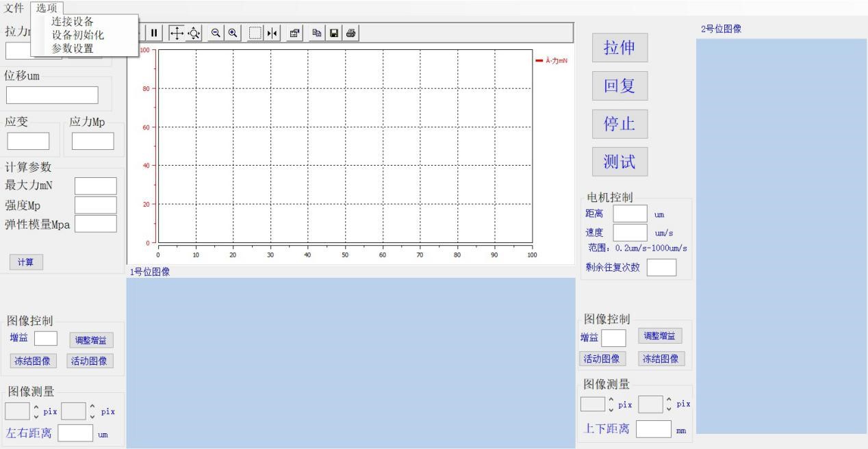This screenshot has width=868, height=449.
Task: Click the zoom in magnifier icon
Action: pyautogui.click(x=233, y=32)
